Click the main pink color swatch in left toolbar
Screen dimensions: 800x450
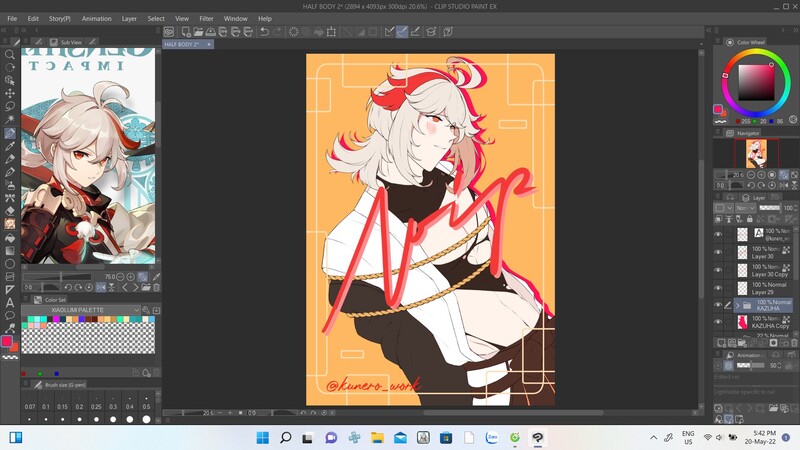click(7, 341)
